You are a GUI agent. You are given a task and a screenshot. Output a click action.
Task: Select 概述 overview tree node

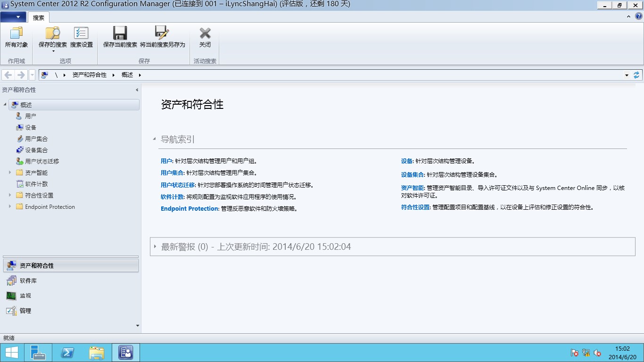74,105
